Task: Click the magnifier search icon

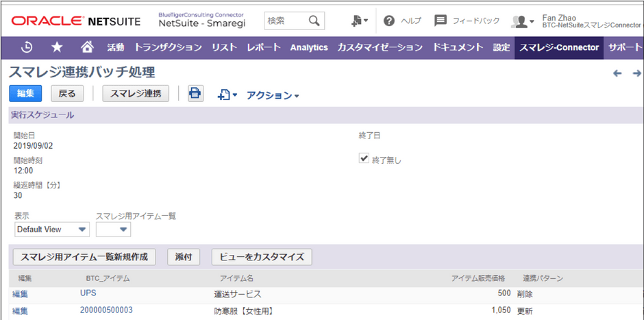Action: (314, 21)
